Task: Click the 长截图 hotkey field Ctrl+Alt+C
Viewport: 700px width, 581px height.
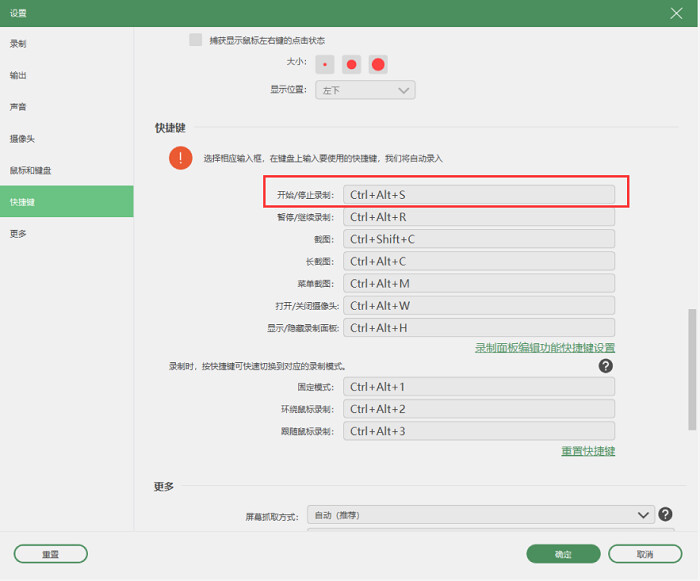Action: tap(479, 261)
